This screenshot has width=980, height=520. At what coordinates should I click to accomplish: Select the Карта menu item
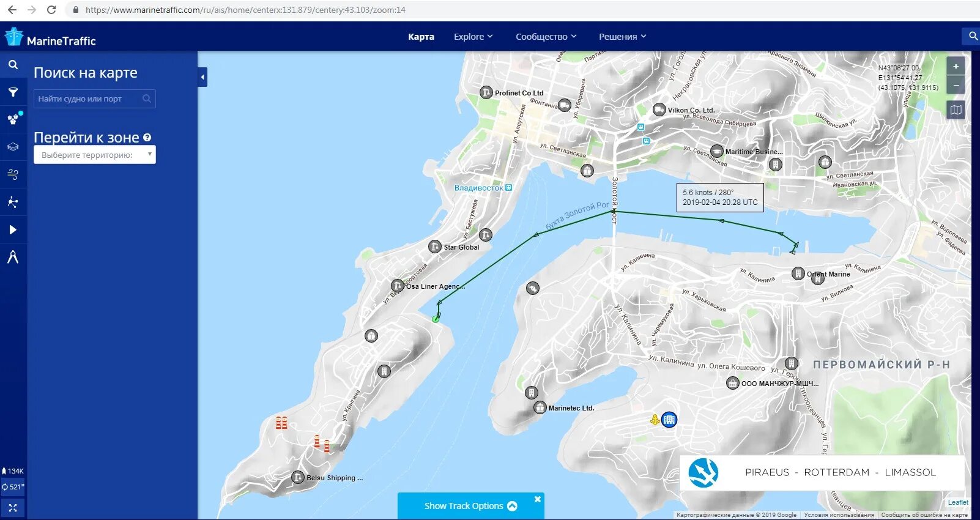(421, 37)
